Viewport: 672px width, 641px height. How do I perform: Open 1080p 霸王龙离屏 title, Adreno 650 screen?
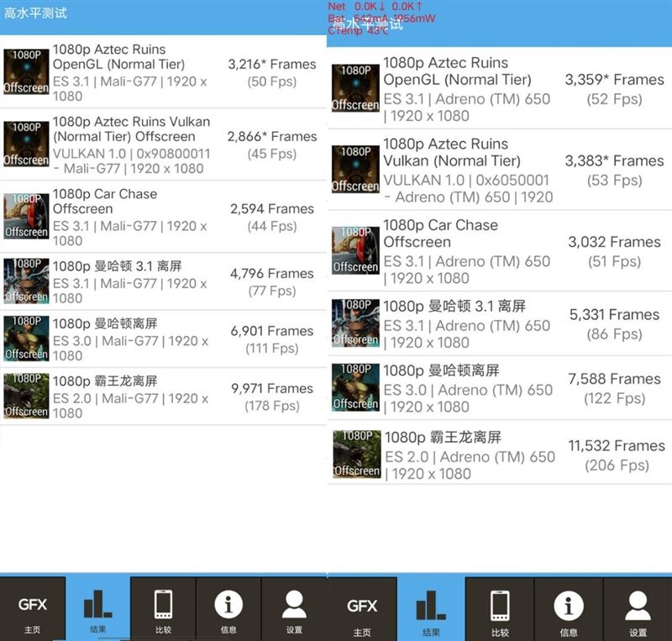point(443,438)
